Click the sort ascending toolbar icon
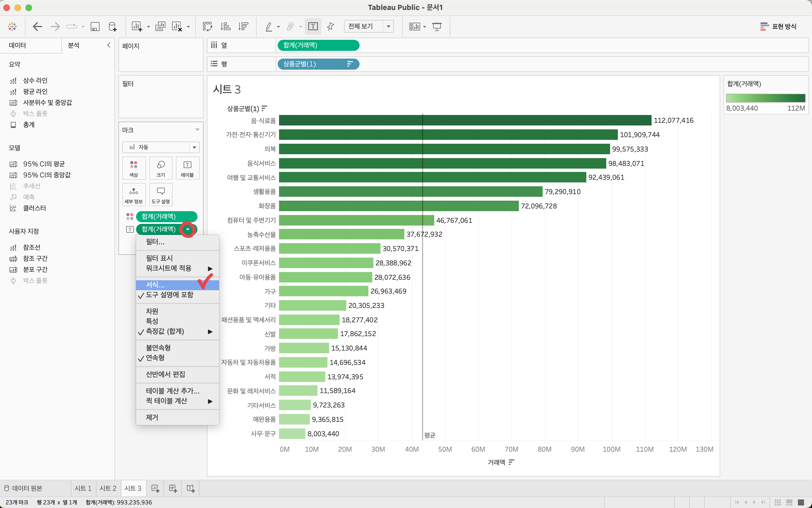Viewport: 812px width, 508px height. click(225, 26)
